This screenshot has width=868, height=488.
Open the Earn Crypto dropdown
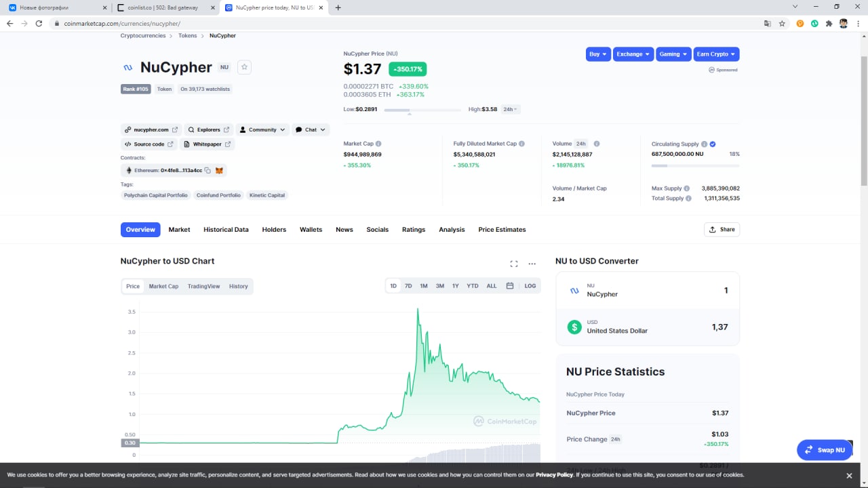(716, 54)
